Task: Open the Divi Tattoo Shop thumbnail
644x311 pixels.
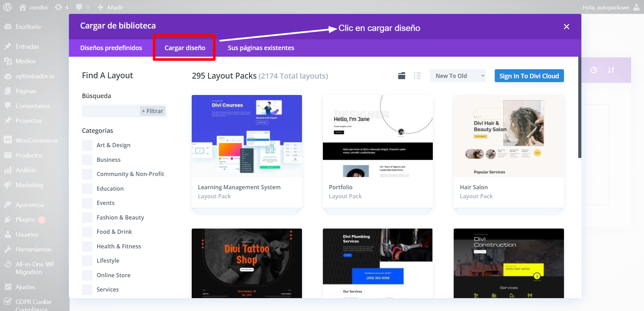Action: (x=247, y=263)
